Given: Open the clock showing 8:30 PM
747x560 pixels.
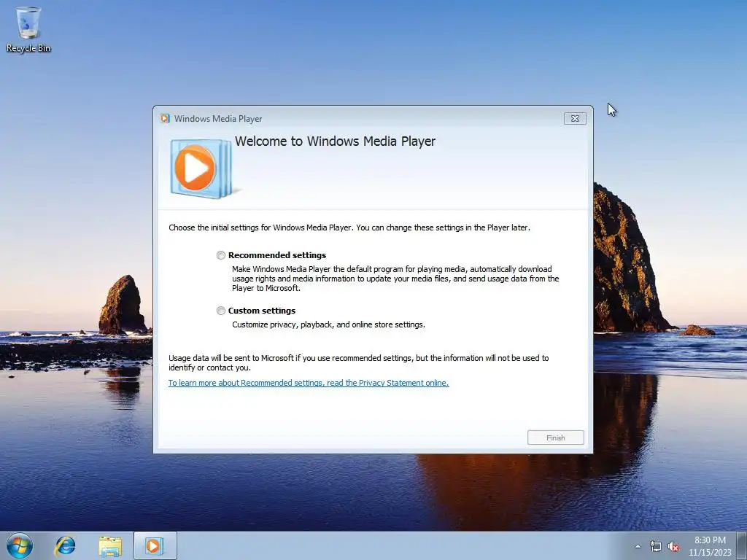Looking at the screenshot, I should pyautogui.click(x=710, y=546).
